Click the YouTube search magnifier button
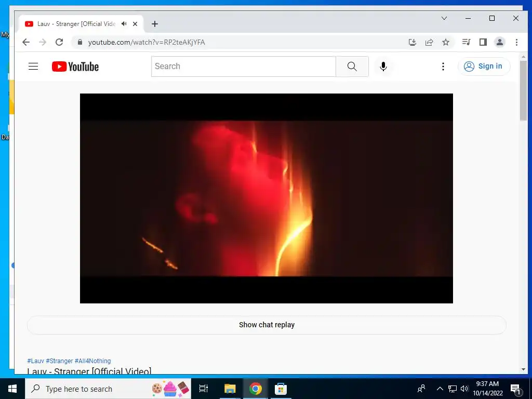The image size is (532, 399). [352, 66]
